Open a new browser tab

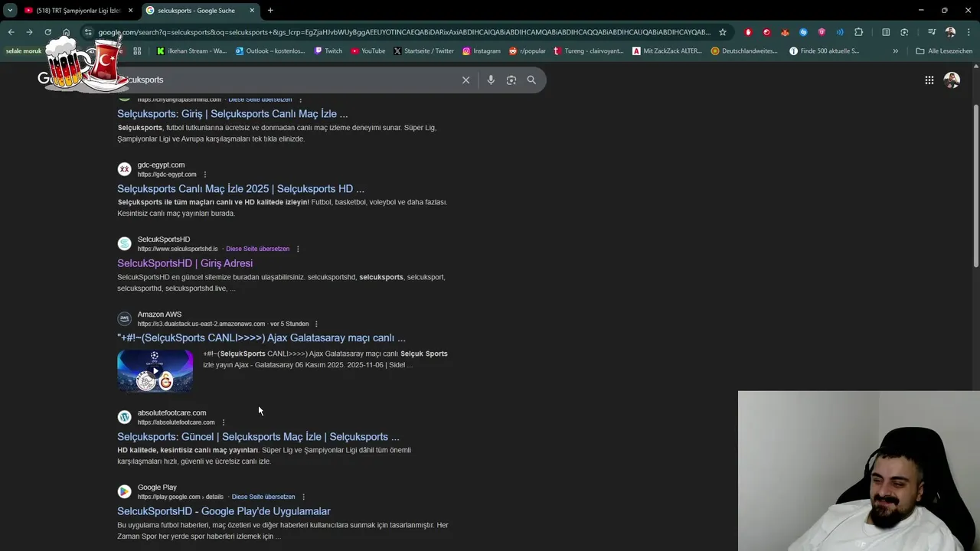[x=270, y=10]
